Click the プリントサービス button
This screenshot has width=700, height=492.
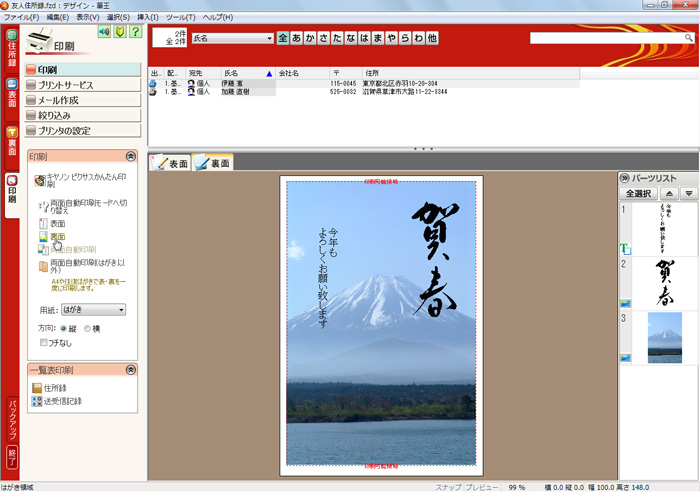[83, 85]
